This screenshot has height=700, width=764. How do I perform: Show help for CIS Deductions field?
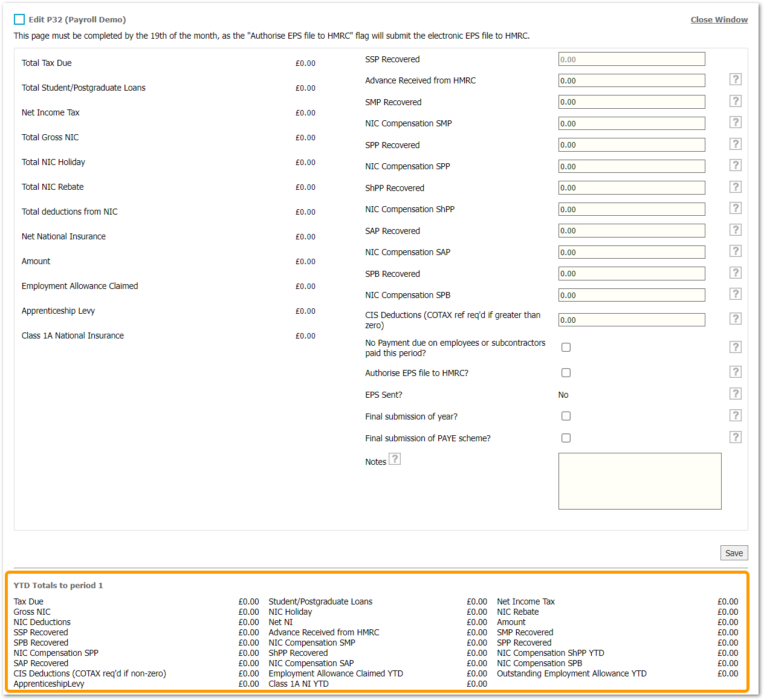click(x=735, y=319)
